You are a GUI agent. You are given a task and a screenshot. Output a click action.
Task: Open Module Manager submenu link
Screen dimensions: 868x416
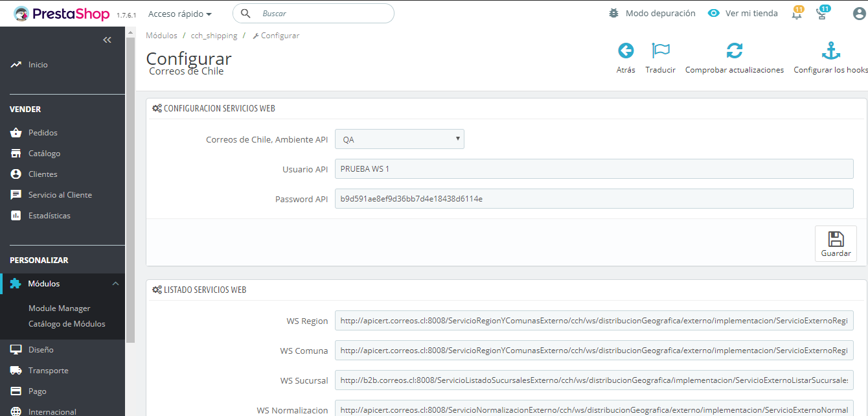pyautogui.click(x=60, y=308)
